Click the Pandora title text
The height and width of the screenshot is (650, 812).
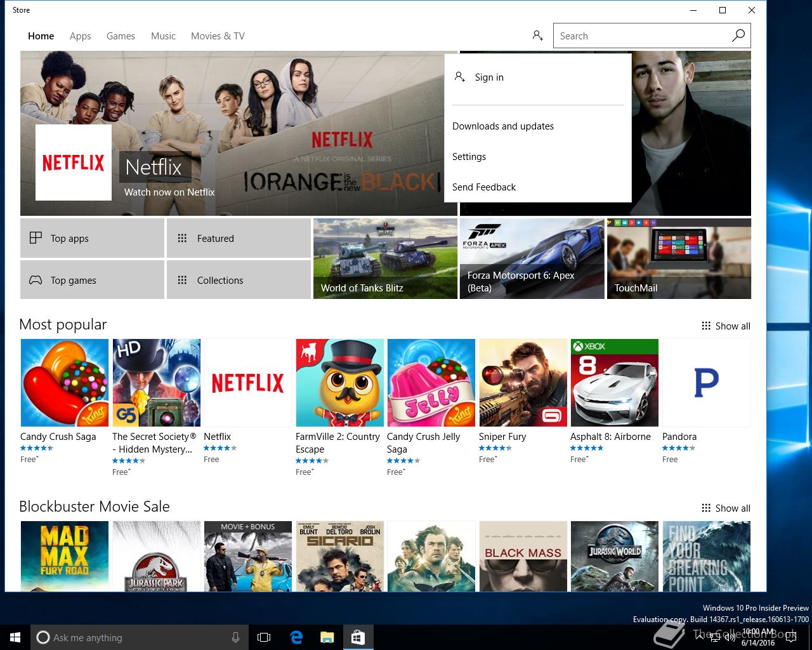679,436
